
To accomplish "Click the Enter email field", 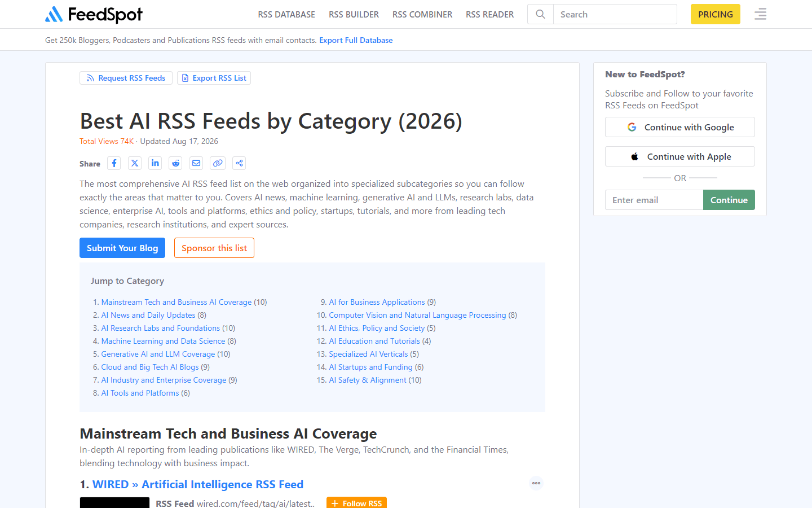I will [654, 200].
